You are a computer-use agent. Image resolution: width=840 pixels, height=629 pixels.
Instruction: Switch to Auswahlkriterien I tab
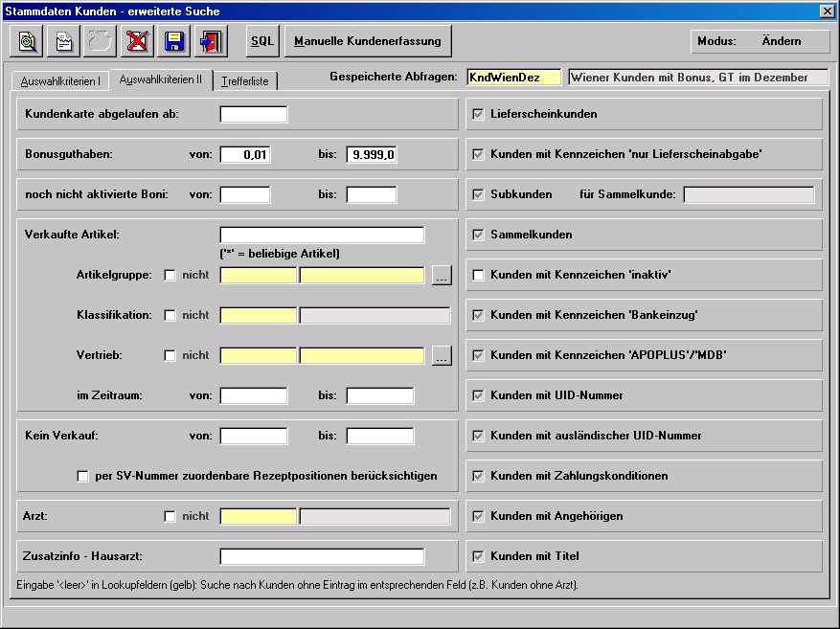click(59, 81)
